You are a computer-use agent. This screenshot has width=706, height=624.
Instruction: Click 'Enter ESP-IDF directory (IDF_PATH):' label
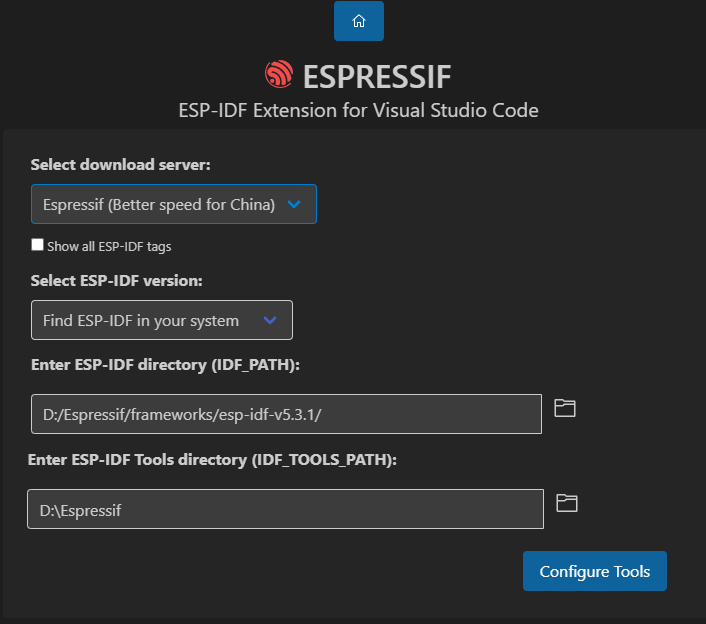click(x=166, y=364)
